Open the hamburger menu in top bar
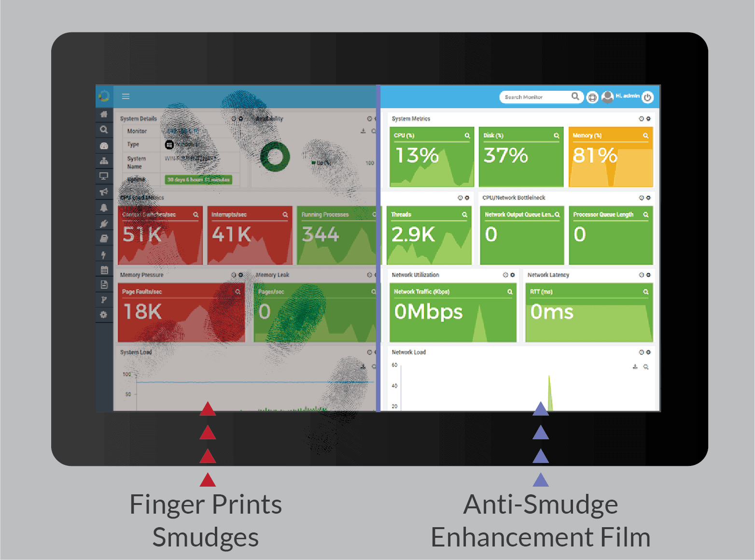This screenshot has height=560, width=755. pos(126,96)
